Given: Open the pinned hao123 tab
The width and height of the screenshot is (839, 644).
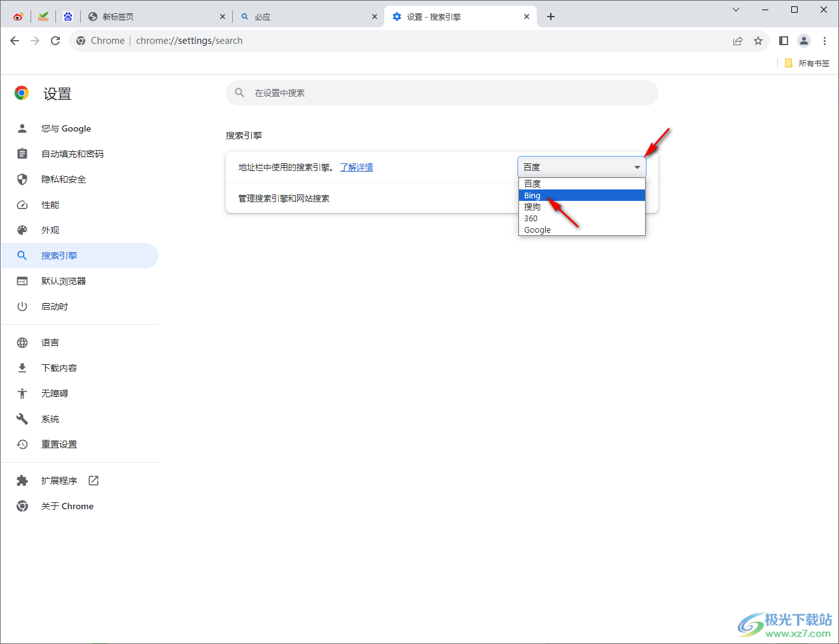Looking at the screenshot, I should click(x=43, y=17).
